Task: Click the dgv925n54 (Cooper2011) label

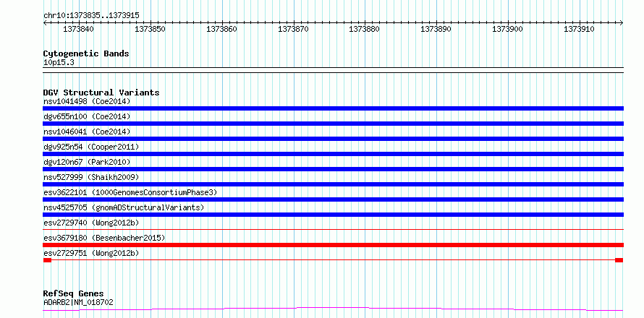Action: click(x=91, y=147)
